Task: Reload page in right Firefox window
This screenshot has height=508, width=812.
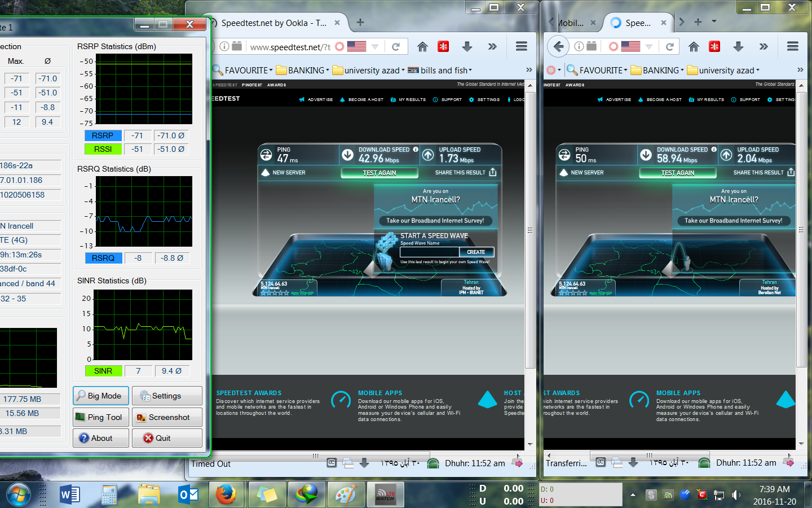Action: (x=670, y=47)
